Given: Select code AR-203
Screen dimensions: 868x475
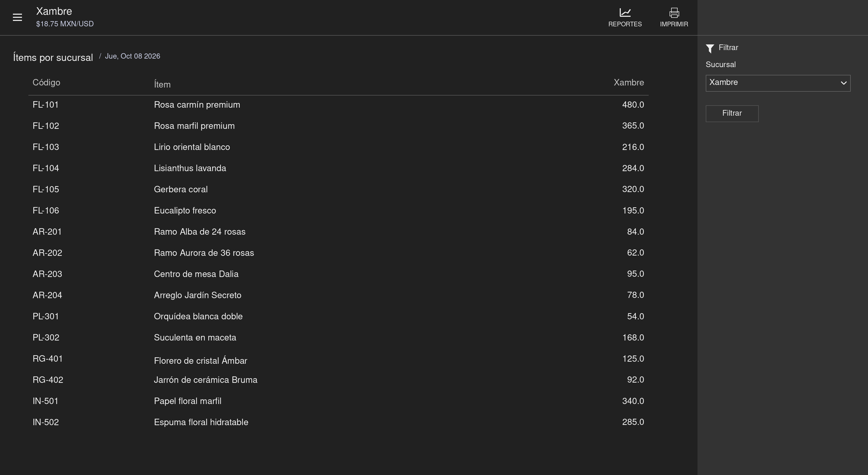Looking at the screenshot, I should tap(47, 274).
